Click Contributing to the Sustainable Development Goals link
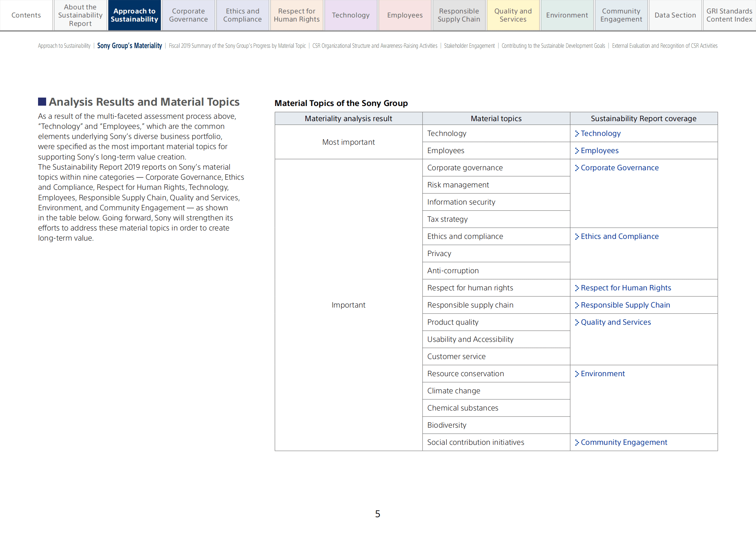756x534 pixels. pyautogui.click(x=553, y=46)
